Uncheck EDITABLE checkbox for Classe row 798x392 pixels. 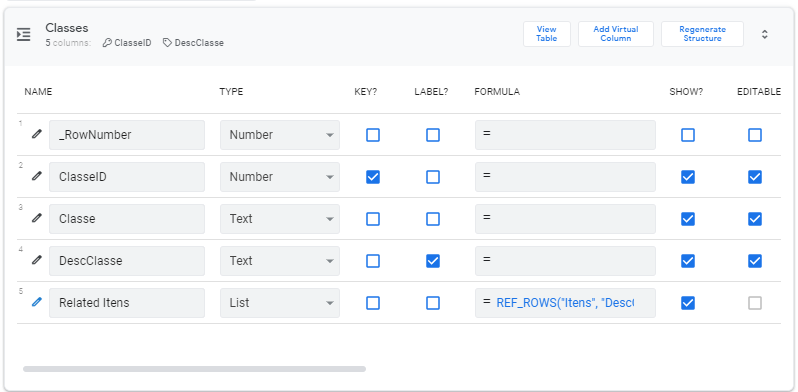tap(755, 219)
